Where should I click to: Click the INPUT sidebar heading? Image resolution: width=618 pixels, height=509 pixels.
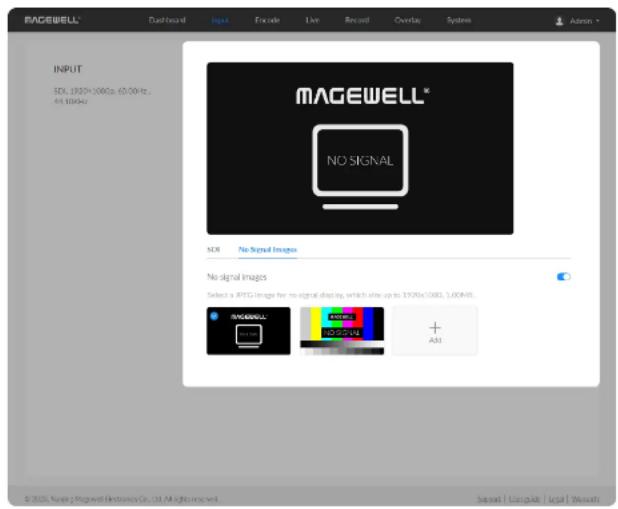(67, 69)
